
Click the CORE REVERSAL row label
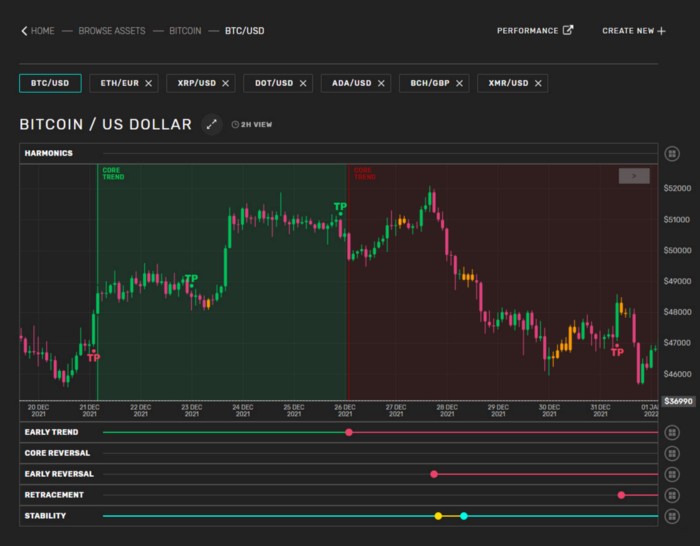[57, 453]
